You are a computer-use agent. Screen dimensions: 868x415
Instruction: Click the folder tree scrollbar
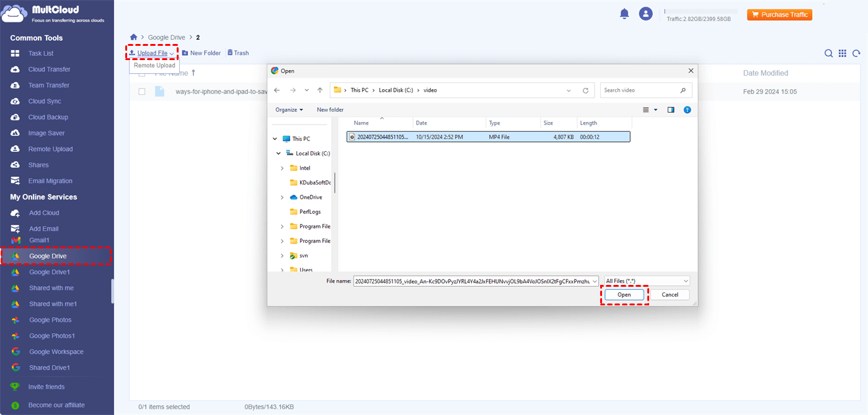pyautogui.click(x=335, y=183)
